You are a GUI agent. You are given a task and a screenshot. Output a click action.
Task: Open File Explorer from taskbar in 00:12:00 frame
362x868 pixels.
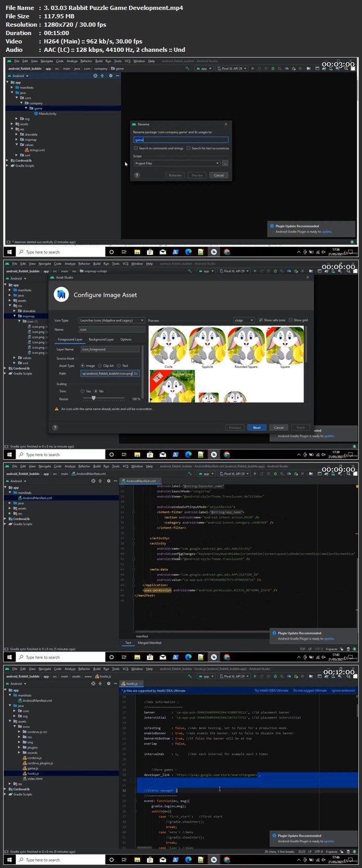click(x=137, y=860)
